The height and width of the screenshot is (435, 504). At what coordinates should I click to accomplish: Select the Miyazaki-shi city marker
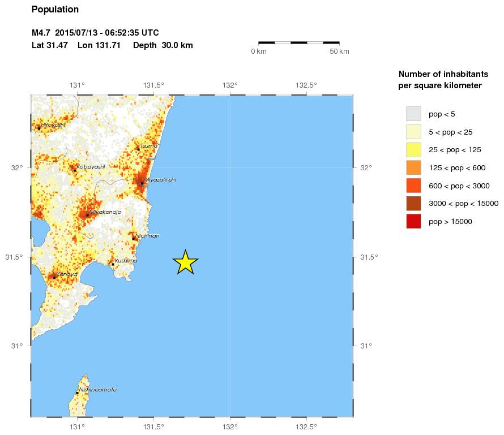point(142,183)
